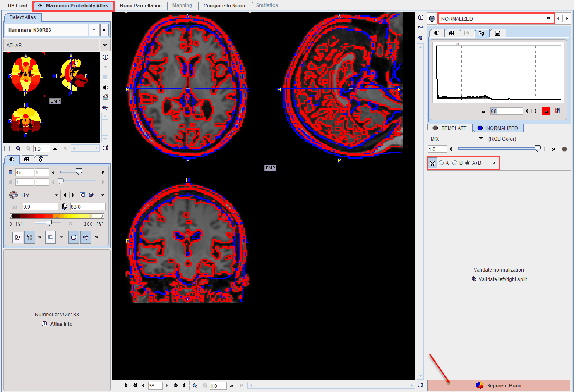Toggle checkbox left of the slice navigation
Image resolution: width=574 pixels, height=392 pixels.
coord(115,385)
